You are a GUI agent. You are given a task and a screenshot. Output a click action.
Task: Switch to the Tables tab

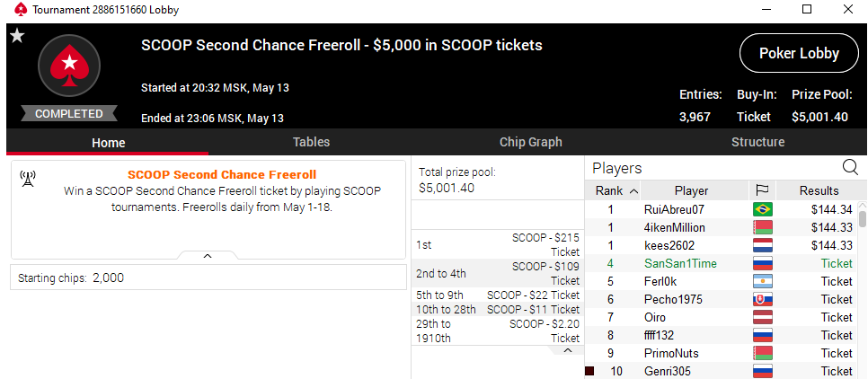click(x=311, y=142)
